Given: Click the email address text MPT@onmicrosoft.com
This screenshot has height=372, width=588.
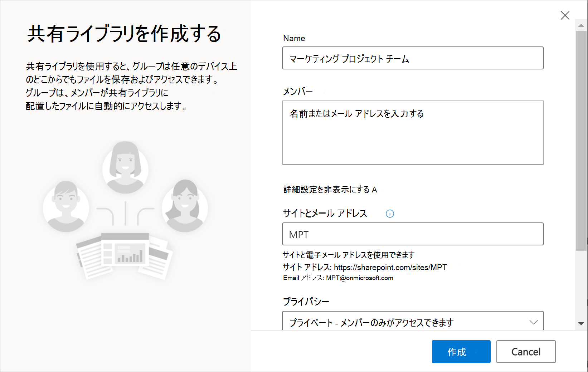Looking at the screenshot, I should 359,278.
